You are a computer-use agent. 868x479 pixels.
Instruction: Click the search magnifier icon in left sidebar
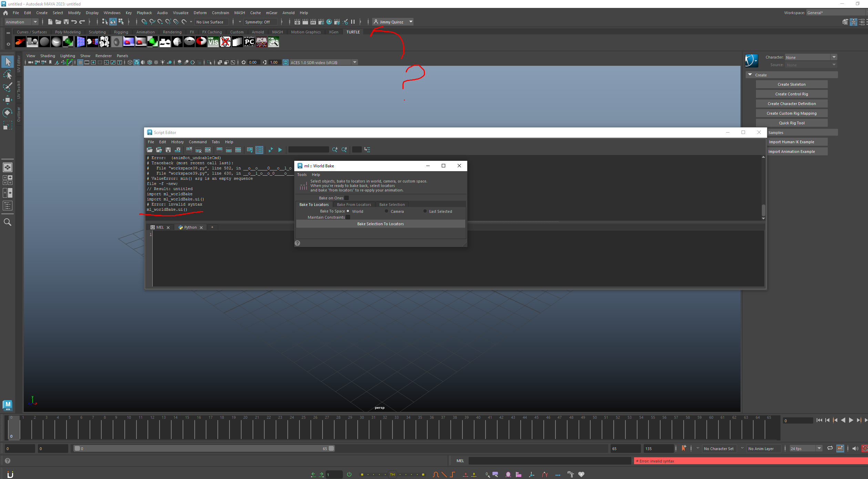click(7, 222)
